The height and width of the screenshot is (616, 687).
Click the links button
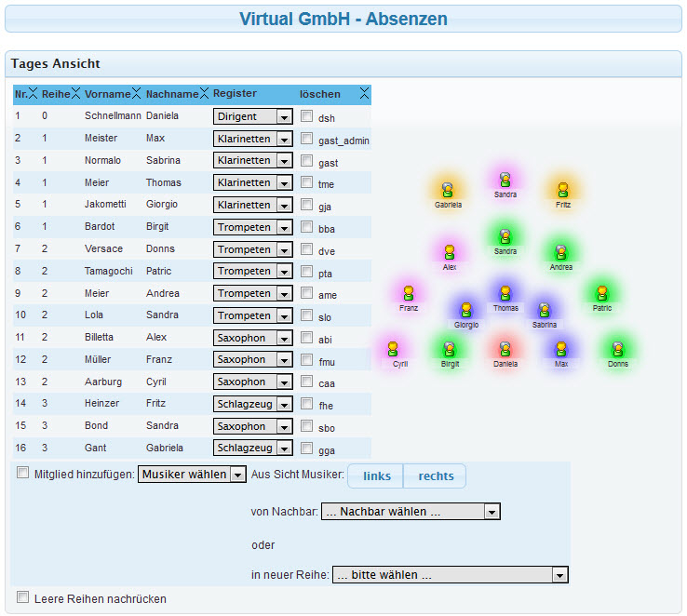coord(376,476)
